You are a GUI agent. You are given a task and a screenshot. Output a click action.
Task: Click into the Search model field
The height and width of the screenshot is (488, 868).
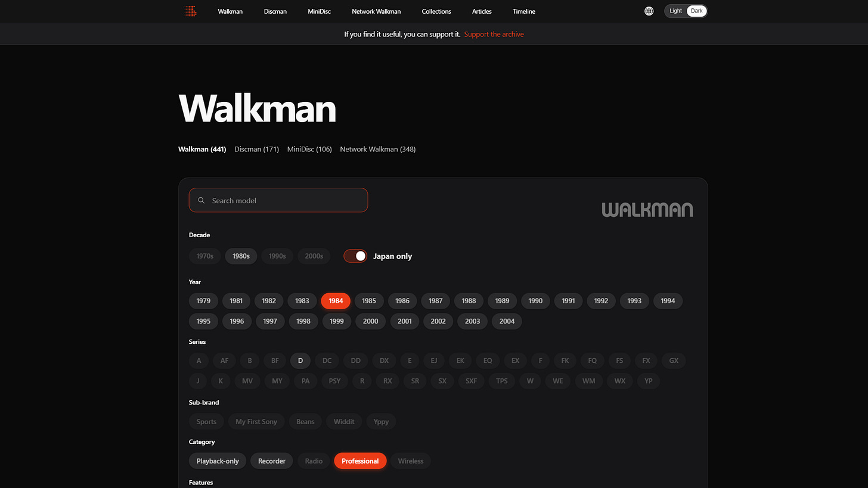point(278,200)
